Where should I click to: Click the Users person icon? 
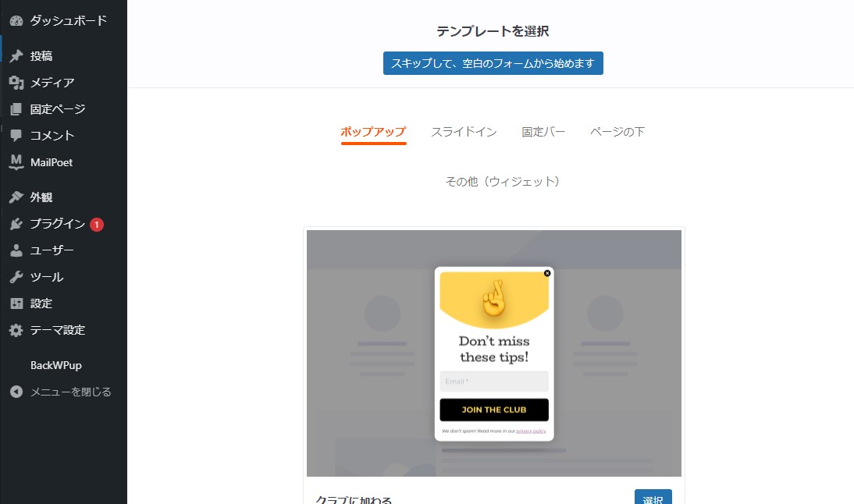(16, 250)
